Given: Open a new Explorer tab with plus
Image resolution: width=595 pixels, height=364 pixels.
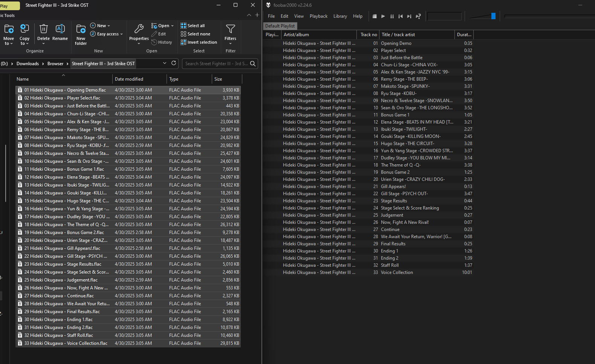Looking at the screenshot, I should point(257,15).
